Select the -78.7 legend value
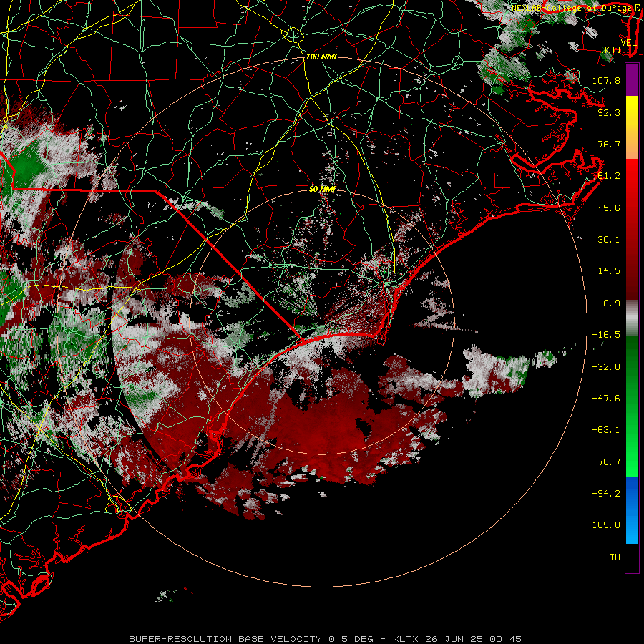This screenshot has height=644, width=644. pos(606,462)
